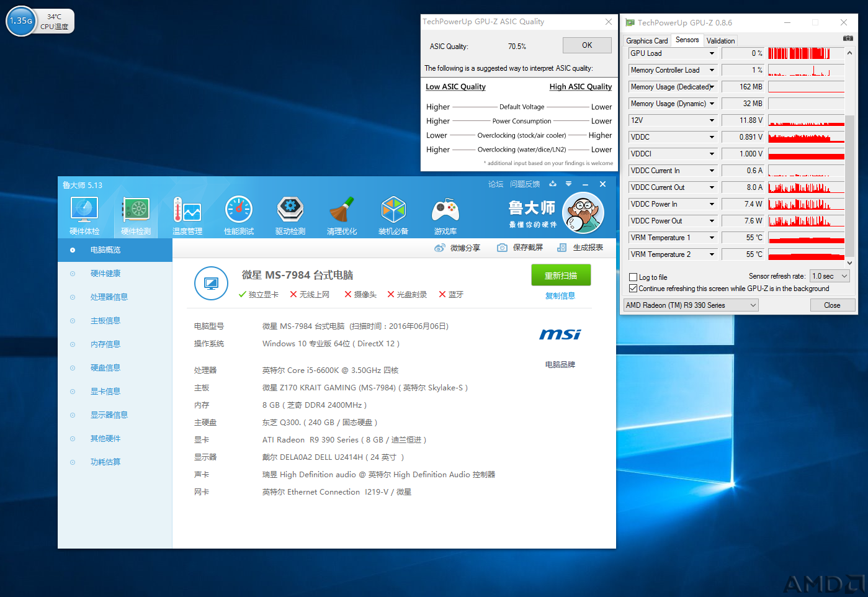Click 蓝牙 red cross status
Image resolution: width=868 pixels, height=597 pixels.
pos(450,295)
